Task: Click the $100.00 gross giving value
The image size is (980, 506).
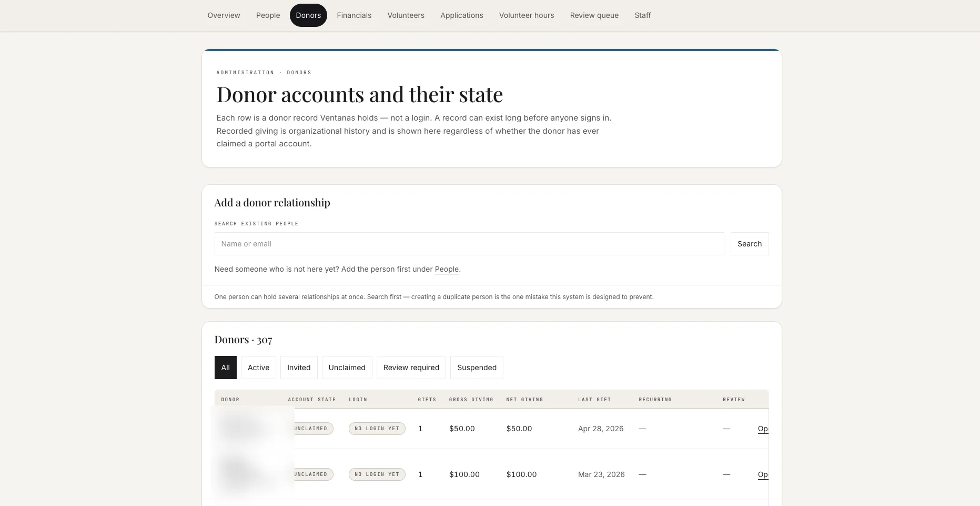Action: 464,474
